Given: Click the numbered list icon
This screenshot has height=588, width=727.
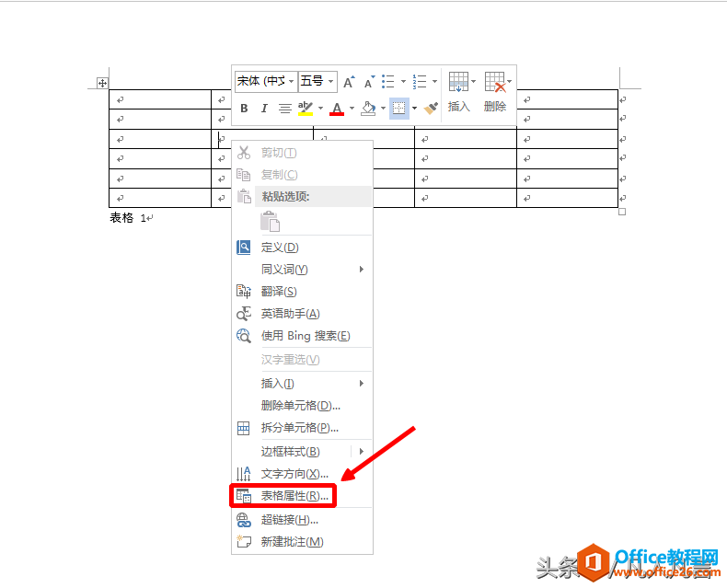Looking at the screenshot, I should (x=420, y=82).
